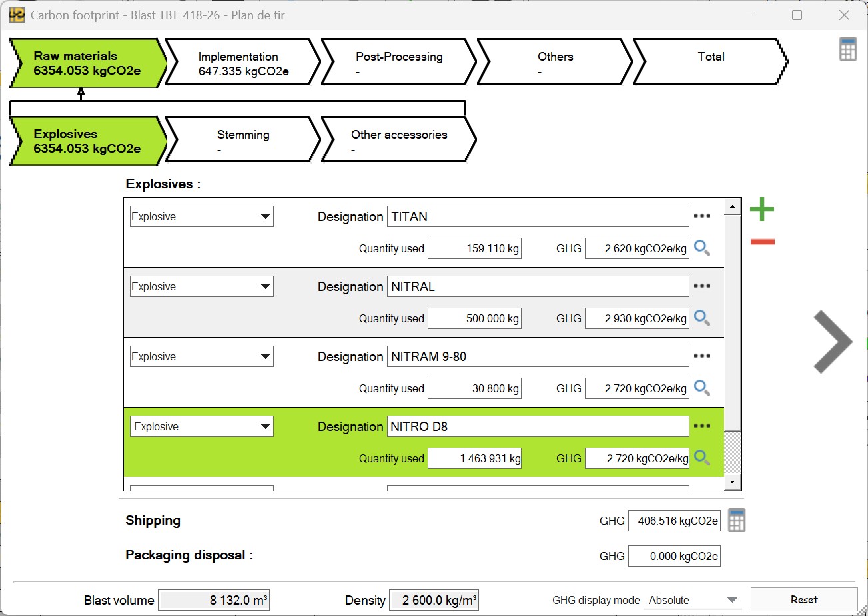This screenshot has height=616, width=868.
Task: Open GHG lookup magnifier for NITRAL
Action: (701, 318)
